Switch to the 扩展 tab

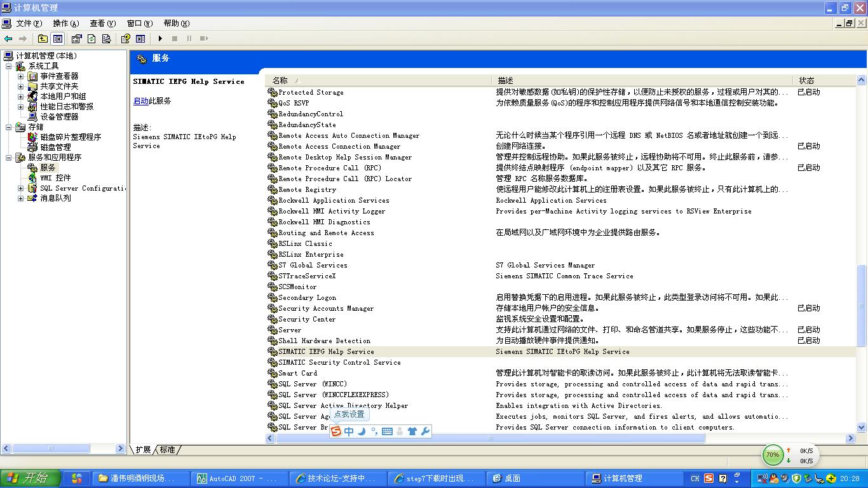[x=143, y=450]
